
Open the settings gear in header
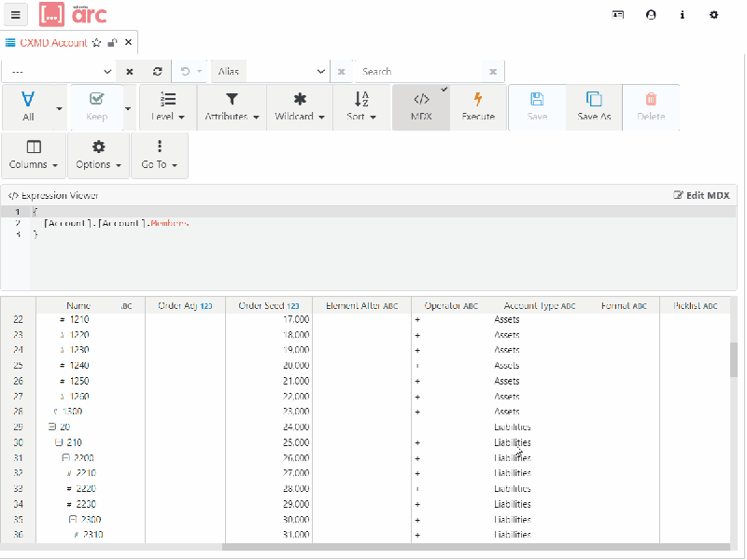coord(713,15)
